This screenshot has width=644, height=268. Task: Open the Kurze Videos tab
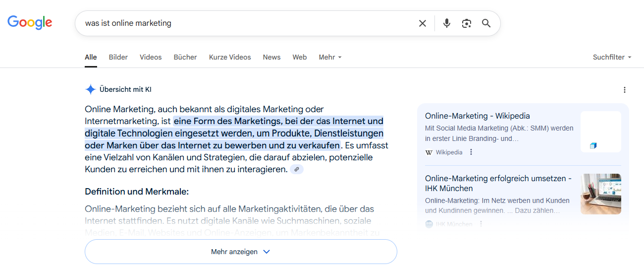pos(230,57)
